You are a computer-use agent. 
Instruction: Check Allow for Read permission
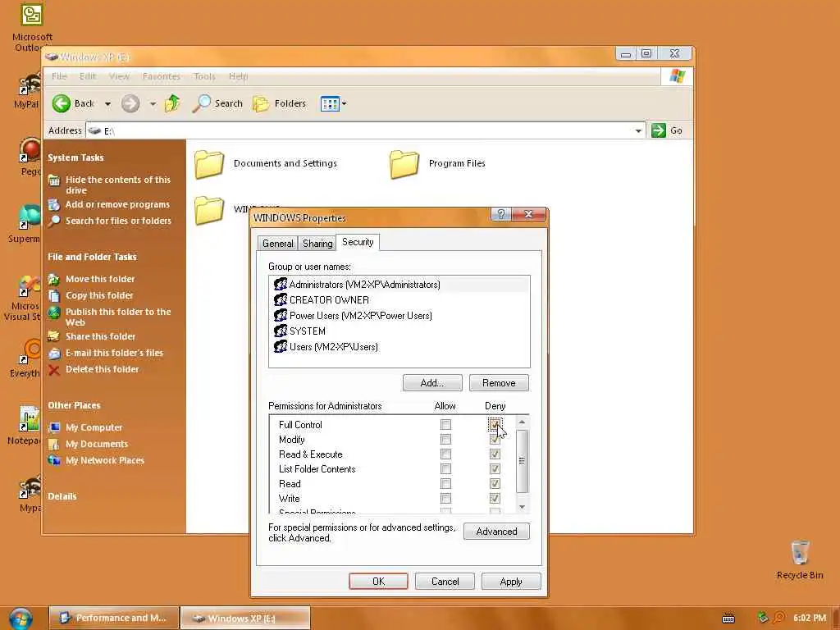point(445,484)
